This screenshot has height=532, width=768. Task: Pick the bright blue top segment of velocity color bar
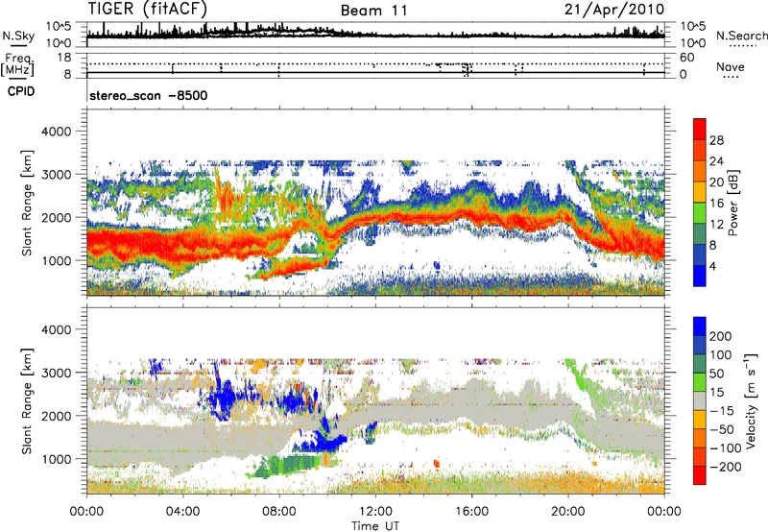[x=700, y=326]
